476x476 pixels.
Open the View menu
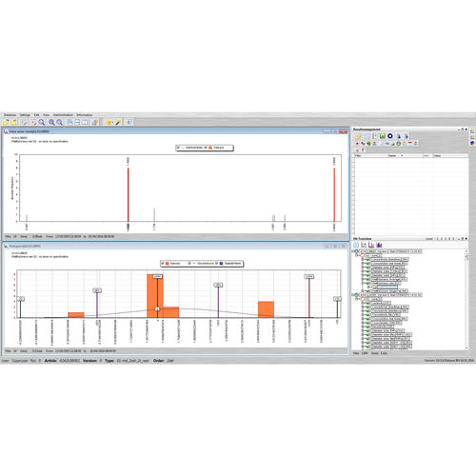47,115
